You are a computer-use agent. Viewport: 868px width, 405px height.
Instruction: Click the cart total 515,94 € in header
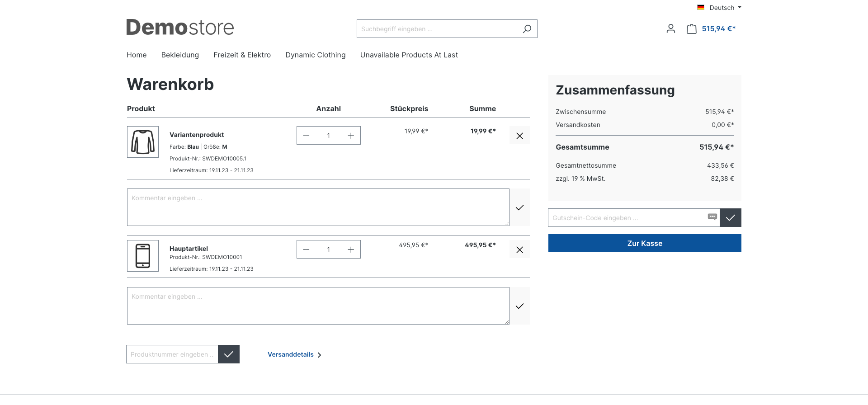tap(719, 29)
